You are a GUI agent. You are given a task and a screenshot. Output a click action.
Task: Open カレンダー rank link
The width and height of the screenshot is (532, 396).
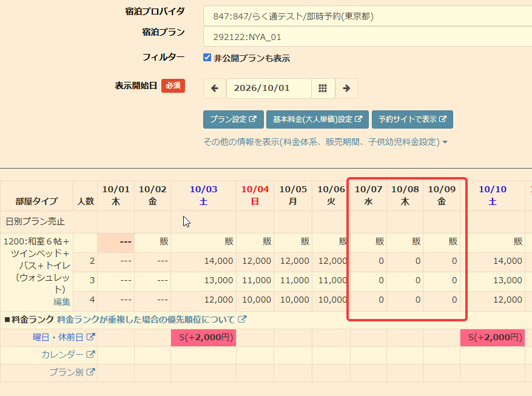point(68,355)
